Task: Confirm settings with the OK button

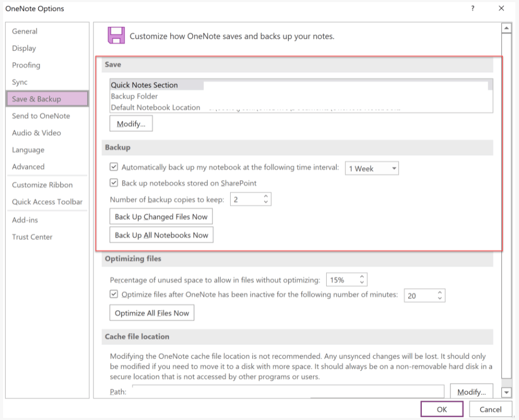Action: pyautogui.click(x=442, y=409)
